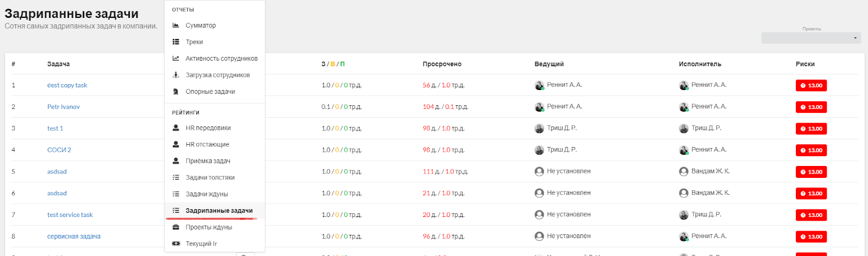Open the Petr Ivanov task link
Image resolution: width=868 pixels, height=256 pixels.
click(x=63, y=107)
